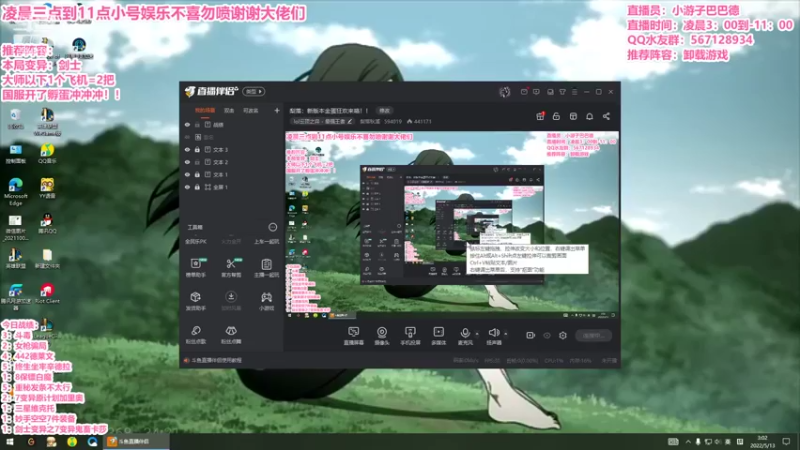
Task: Hide the 文本 1 layer
Action: click(x=187, y=174)
